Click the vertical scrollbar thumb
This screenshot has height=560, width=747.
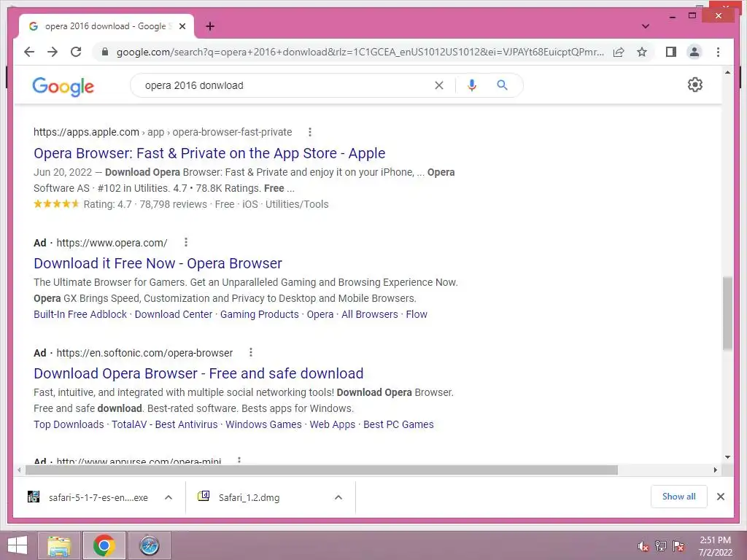(x=727, y=314)
